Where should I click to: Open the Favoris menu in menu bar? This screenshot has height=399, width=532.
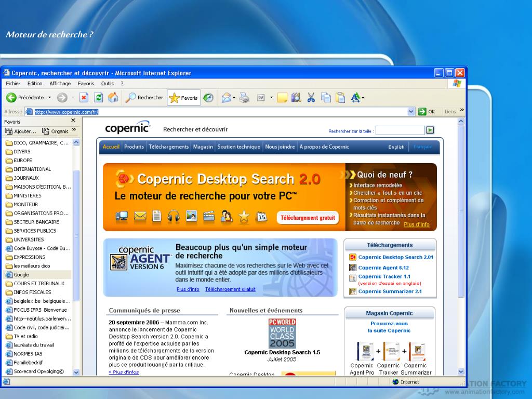(x=86, y=84)
